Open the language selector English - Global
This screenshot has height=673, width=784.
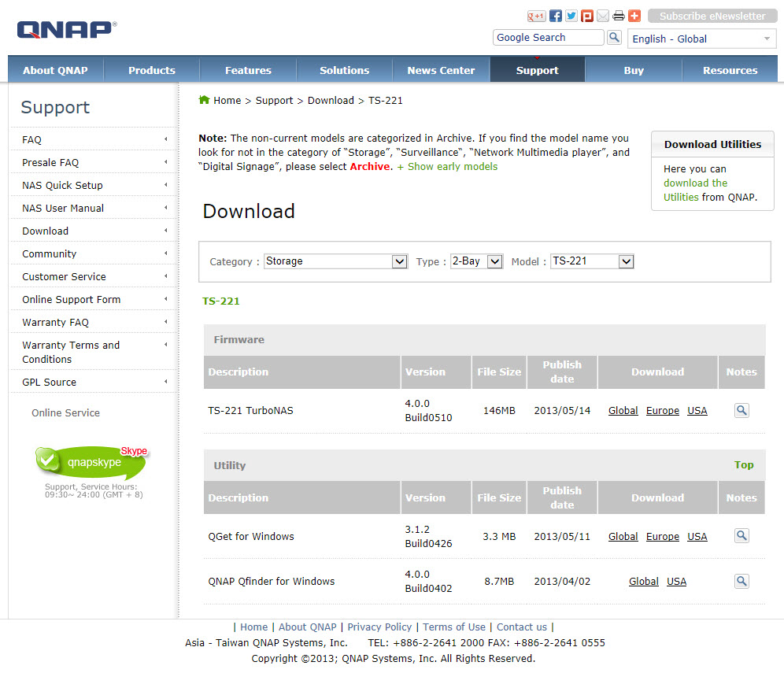701,39
